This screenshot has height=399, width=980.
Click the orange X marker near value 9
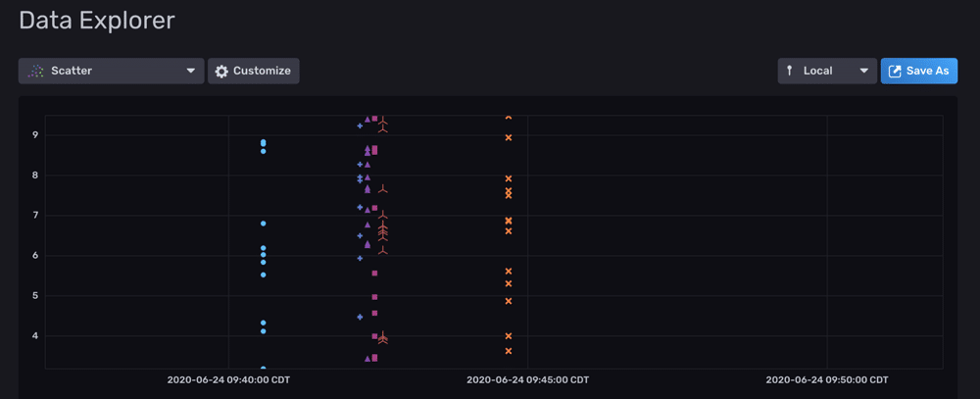[x=509, y=137]
